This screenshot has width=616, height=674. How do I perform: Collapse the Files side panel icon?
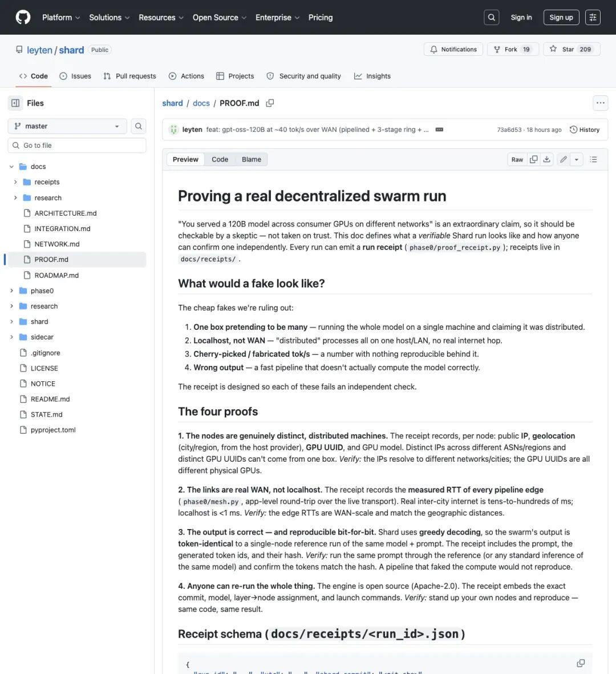[x=15, y=103]
